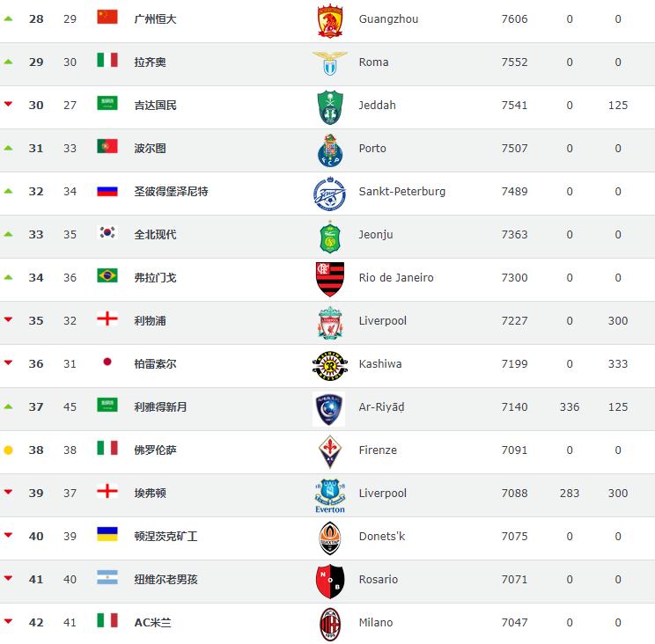
Task: Click the Flamengo striped club crest
Action: click(330, 278)
